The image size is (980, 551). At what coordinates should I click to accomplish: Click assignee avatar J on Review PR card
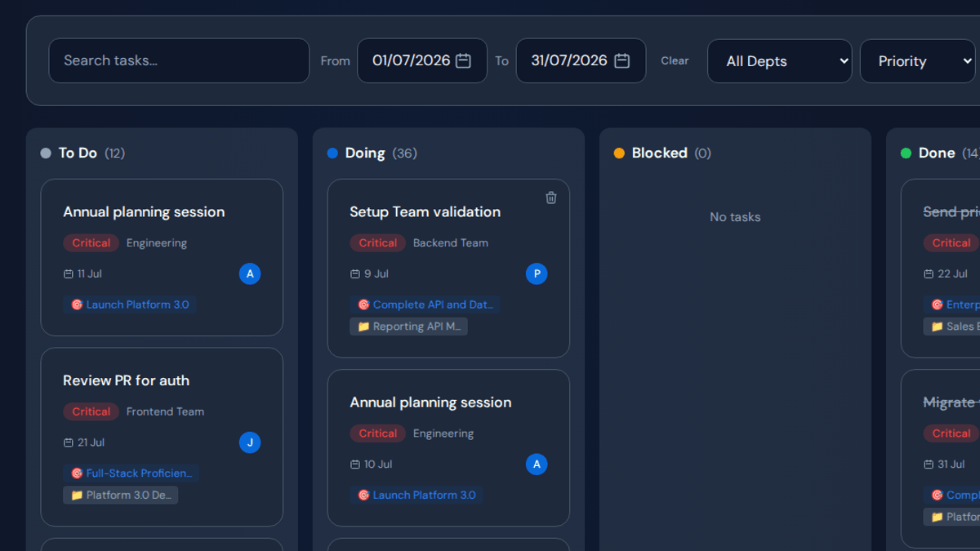(x=250, y=442)
